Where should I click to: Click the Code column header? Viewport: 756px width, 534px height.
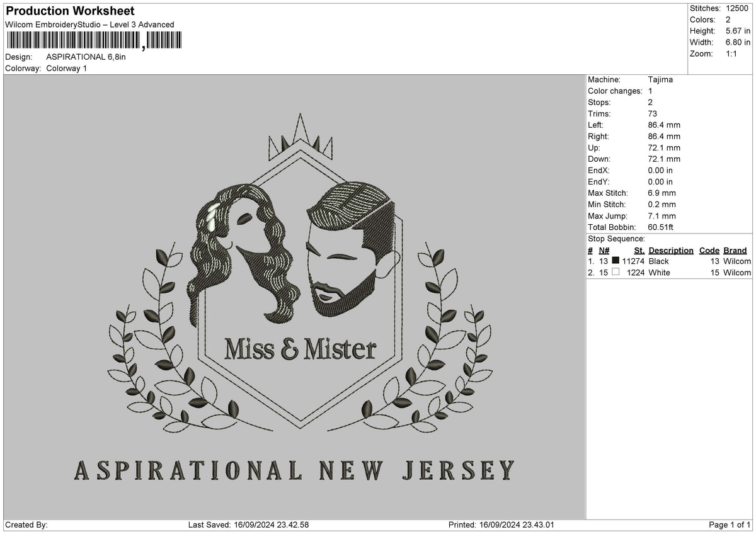point(709,251)
